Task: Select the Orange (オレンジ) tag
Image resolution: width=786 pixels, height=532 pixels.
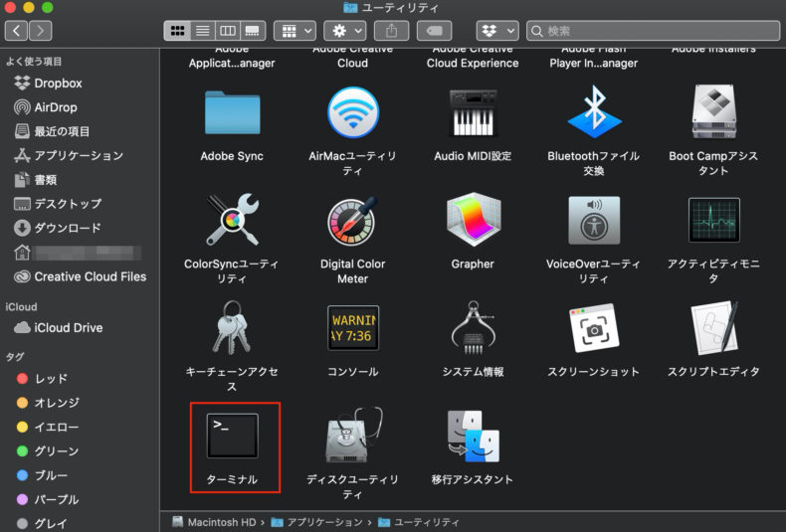Action: click(48, 403)
